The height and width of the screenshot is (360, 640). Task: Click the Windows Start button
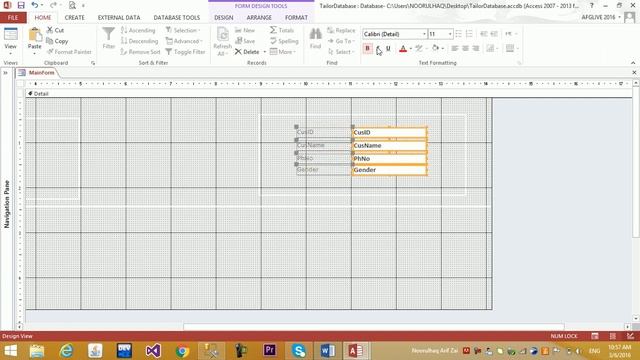point(10,351)
